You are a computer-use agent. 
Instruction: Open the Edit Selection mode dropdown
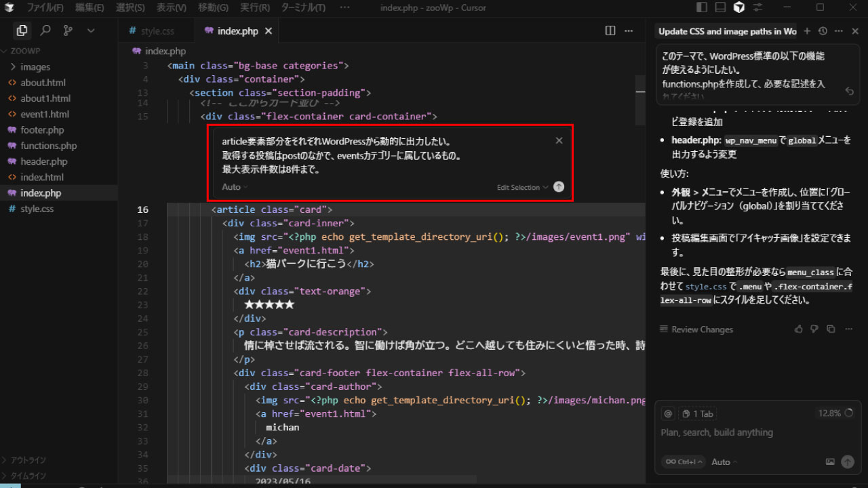[x=522, y=187]
